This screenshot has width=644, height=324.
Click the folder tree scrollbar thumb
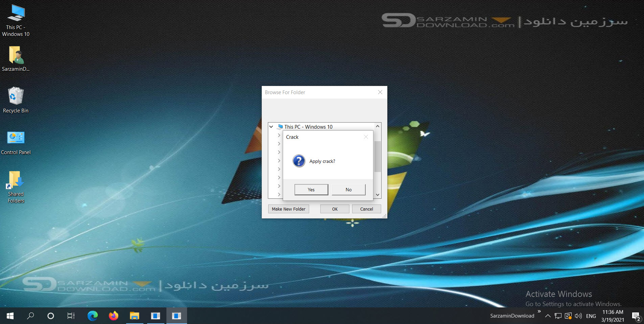[378, 156]
